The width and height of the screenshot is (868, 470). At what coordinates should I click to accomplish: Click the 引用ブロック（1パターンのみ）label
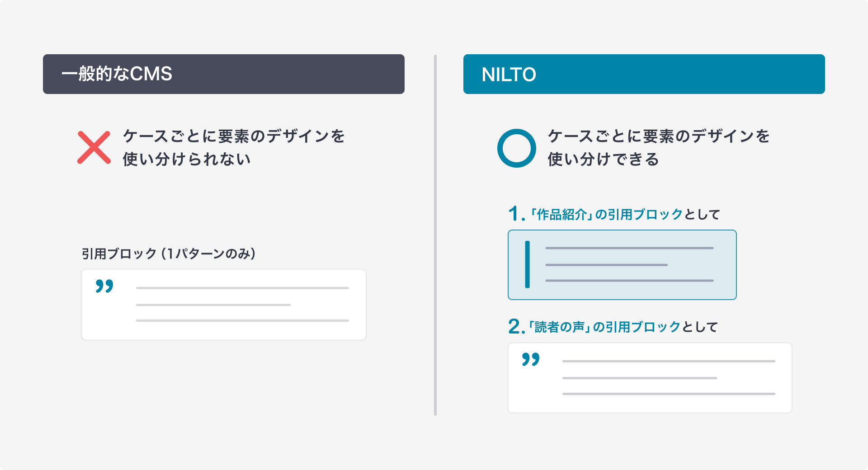point(169,254)
